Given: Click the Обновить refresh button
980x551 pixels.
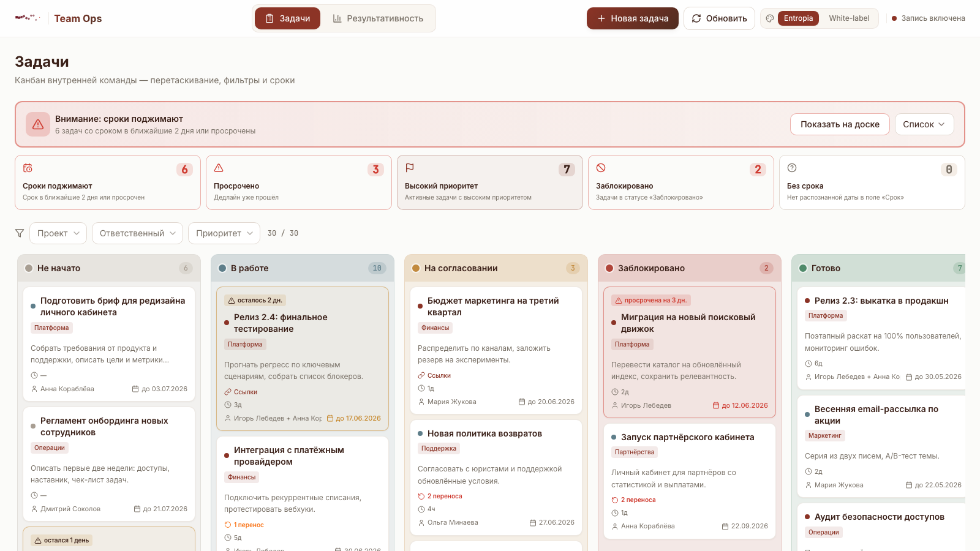Looking at the screenshot, I should 719,18.
